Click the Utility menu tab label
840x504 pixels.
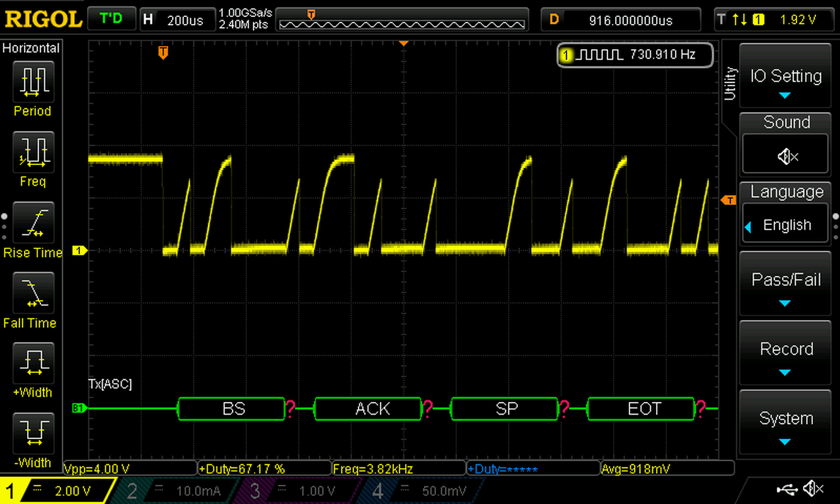pyautogui.click(x=730, y=83)
